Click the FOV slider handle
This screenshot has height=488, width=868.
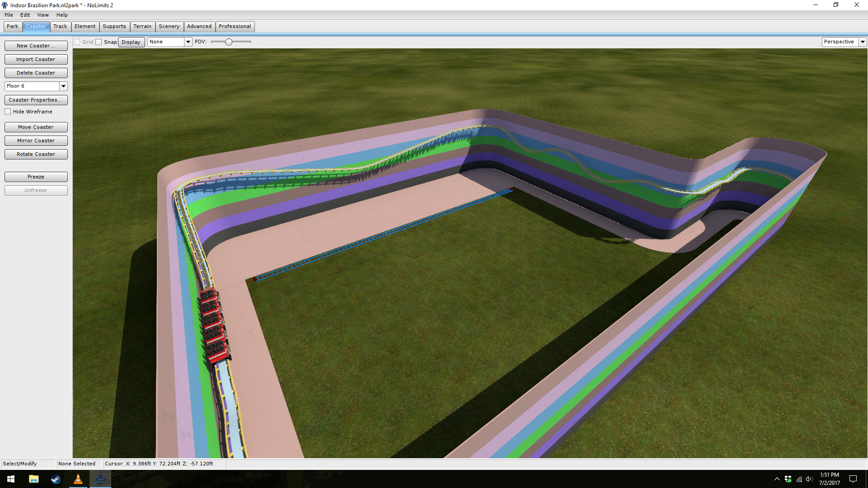pyautogui.click(x=229, y=42)
